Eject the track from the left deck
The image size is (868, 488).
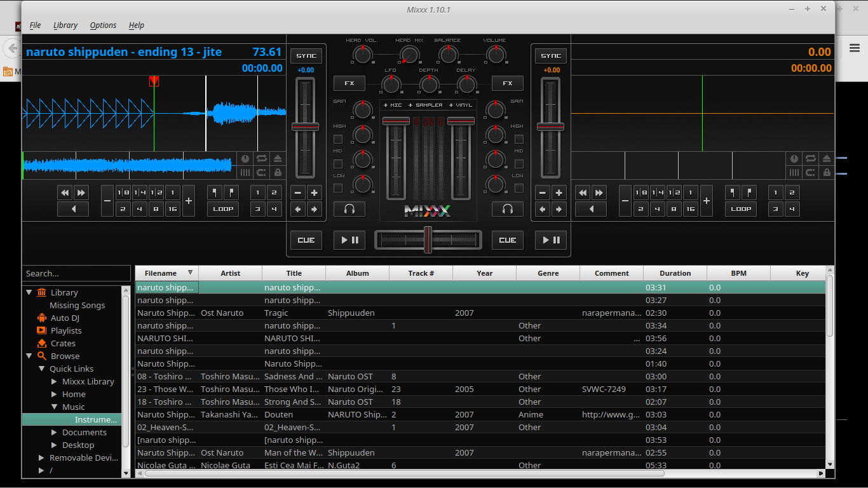tap(278, 158)
